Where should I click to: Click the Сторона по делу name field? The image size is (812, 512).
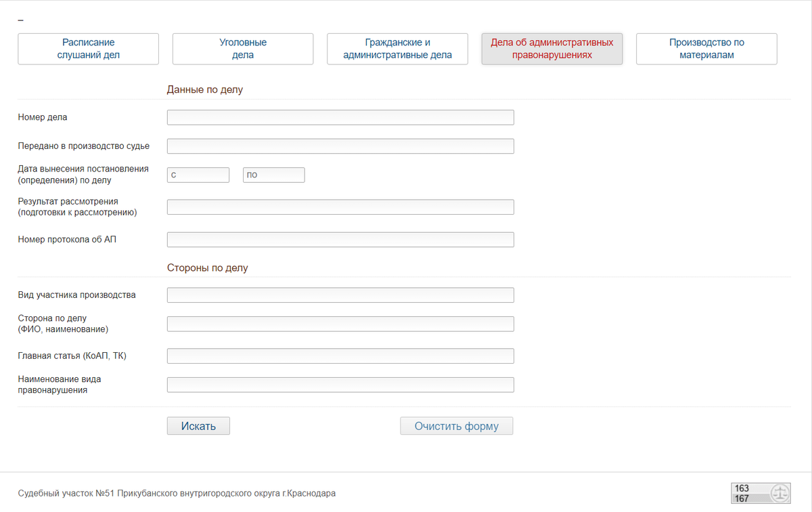(x=340, y=324)
